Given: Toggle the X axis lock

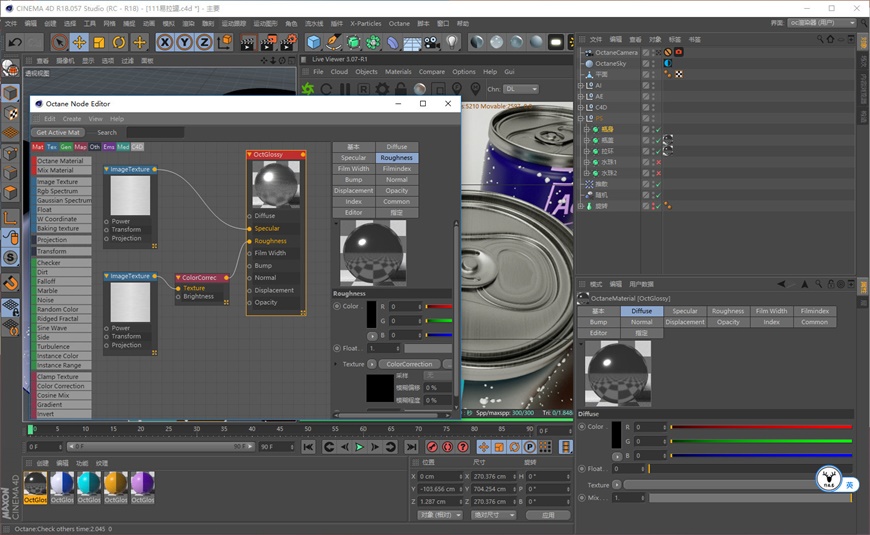Looking at the screenshot, I should 165,42.
